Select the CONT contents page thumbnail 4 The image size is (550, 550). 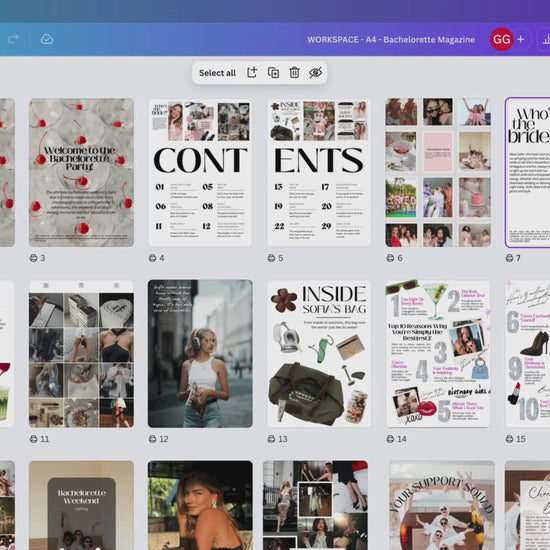pos(200,173)
